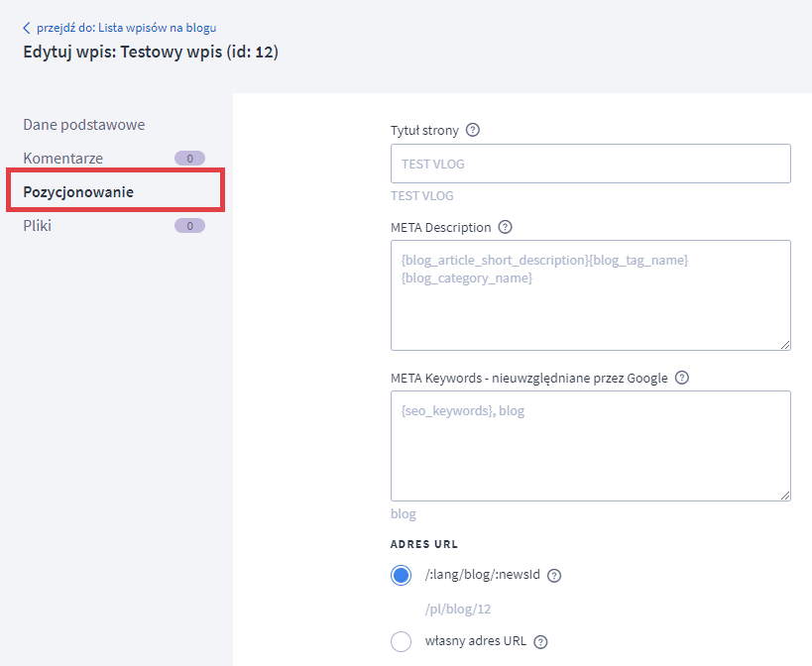This screenshot has height=666, width=812.
Task: Show help for META Description
Action: click(x=505, y=227)
